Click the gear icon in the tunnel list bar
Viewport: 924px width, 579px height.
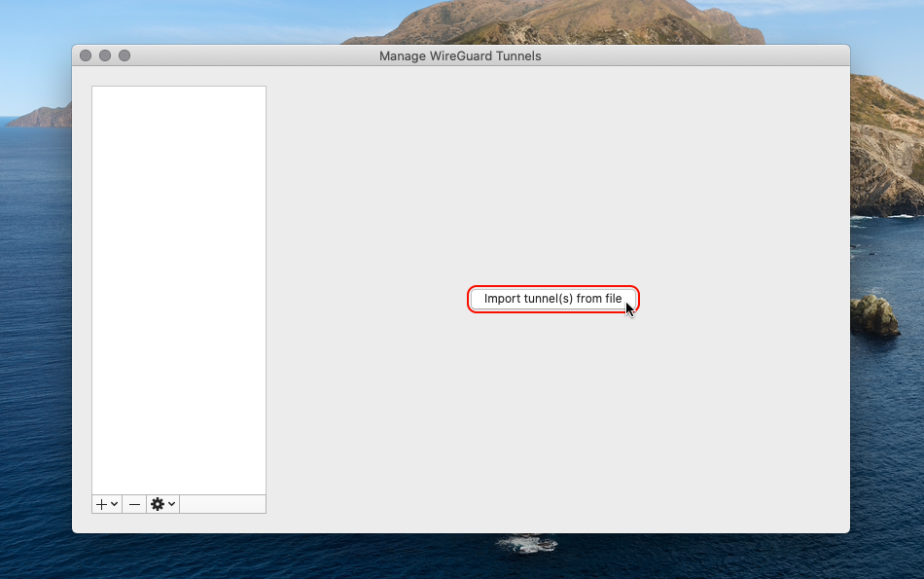point(158,504)
